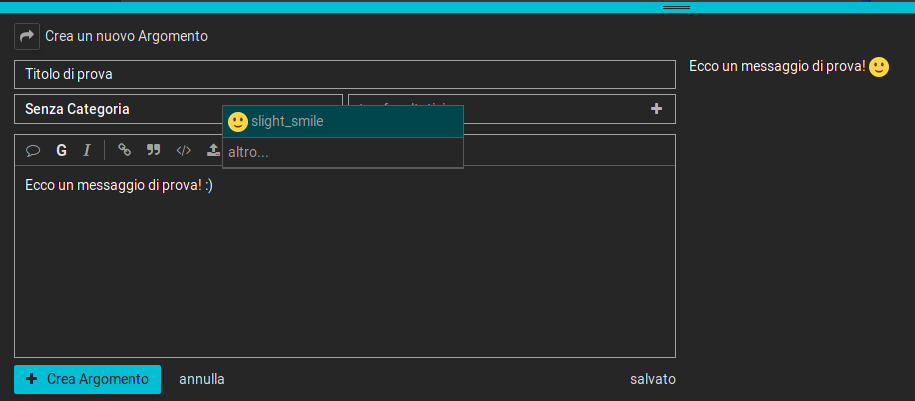This screenshot has height=401, width=915.
Task: Click the share arrow composer action icon
Action: pos(26,36)
